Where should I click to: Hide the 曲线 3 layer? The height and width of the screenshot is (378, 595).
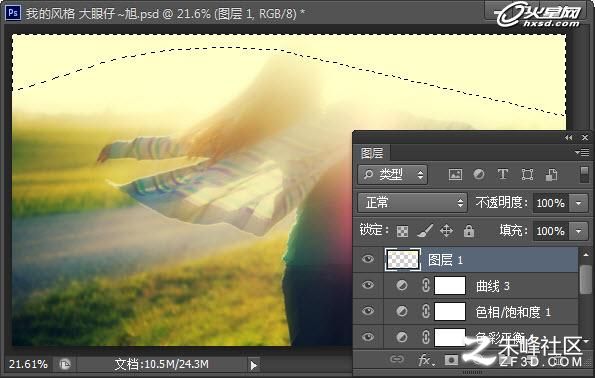tap(368, 285)
